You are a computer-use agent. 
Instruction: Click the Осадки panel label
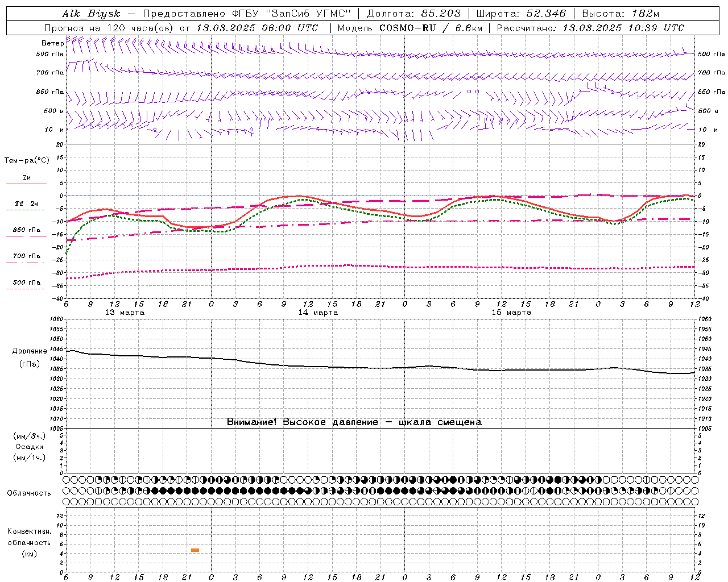[30, 447]
